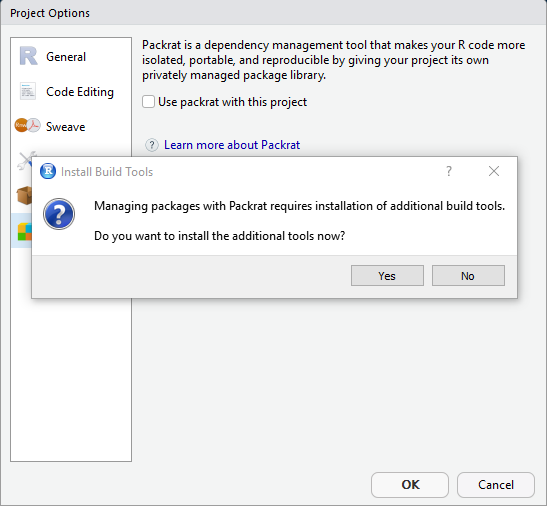
Task: Click the Packrat colored blocks icon
Action: (24, 232)
